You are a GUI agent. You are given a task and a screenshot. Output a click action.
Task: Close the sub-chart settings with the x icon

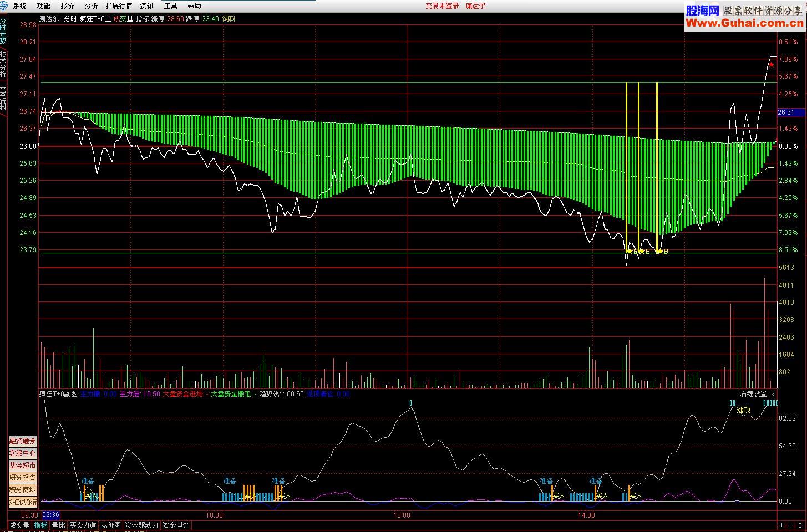[773, 395]
